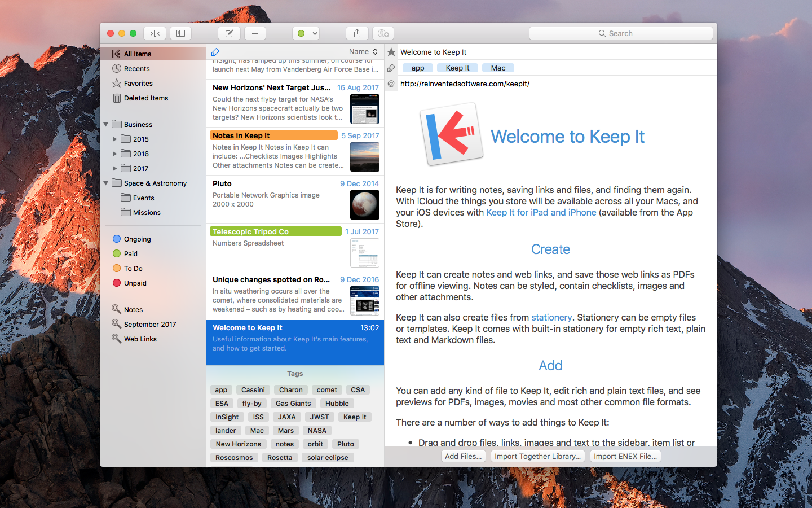Click the compact mode toolbar button

155,33
